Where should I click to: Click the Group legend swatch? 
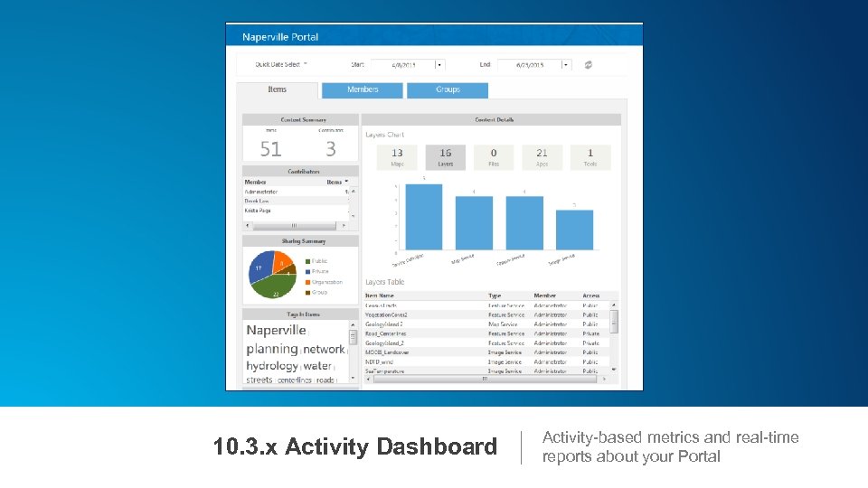[307, 292]
